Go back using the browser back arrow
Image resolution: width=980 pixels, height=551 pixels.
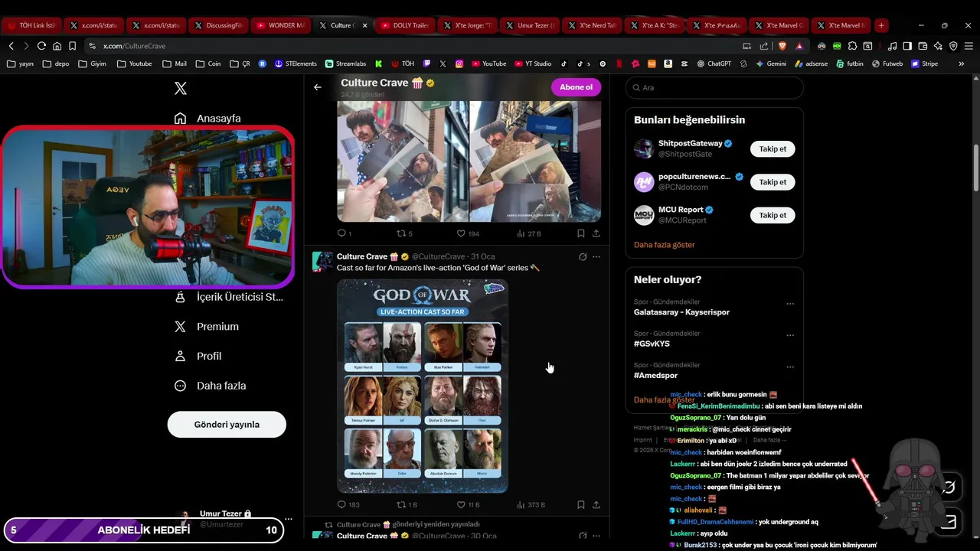[11, 46]
